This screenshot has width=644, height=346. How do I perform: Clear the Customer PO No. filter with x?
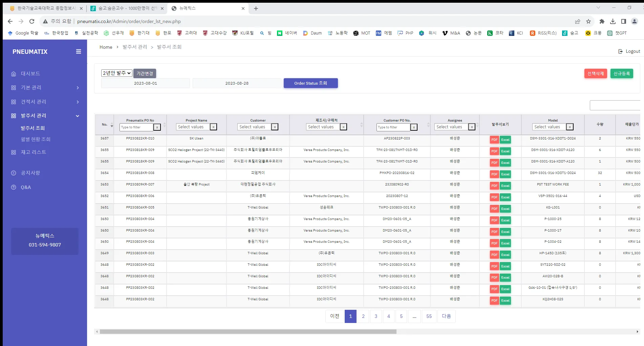pyautogui.click(x=414, y=127)
